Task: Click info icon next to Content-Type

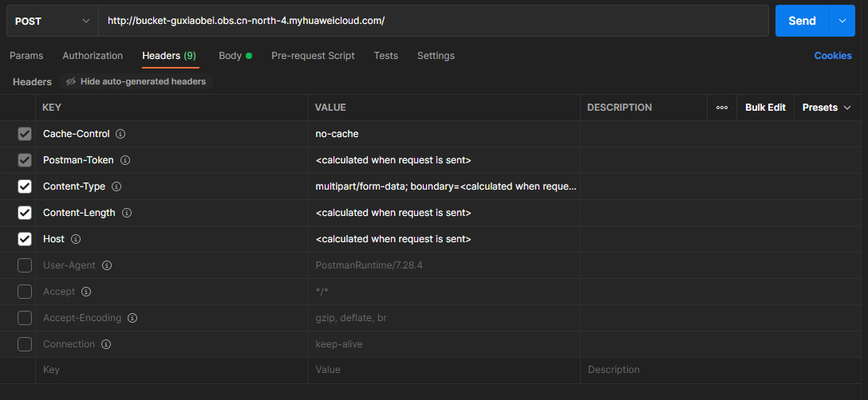Action: click(116, 186)
